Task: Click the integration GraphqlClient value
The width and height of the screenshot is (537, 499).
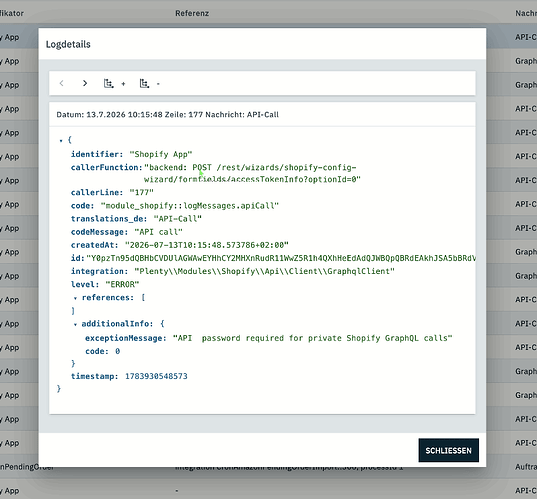Action: click(264, 272)
